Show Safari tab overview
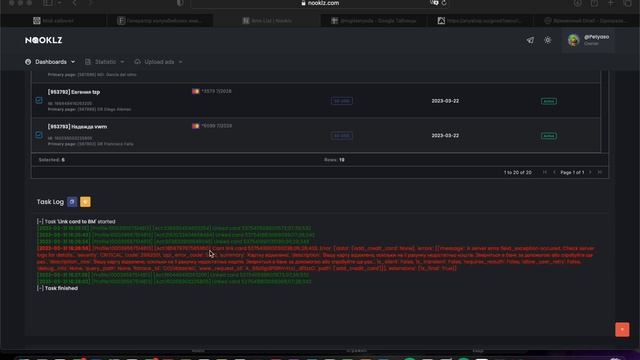This screenshot has height=360, width=640. [627, 3]
